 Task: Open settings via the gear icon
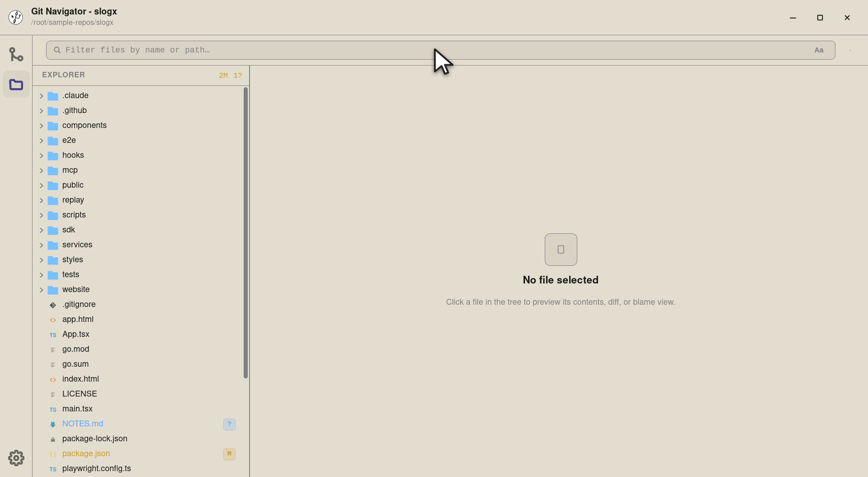click(x=16, y=458)
